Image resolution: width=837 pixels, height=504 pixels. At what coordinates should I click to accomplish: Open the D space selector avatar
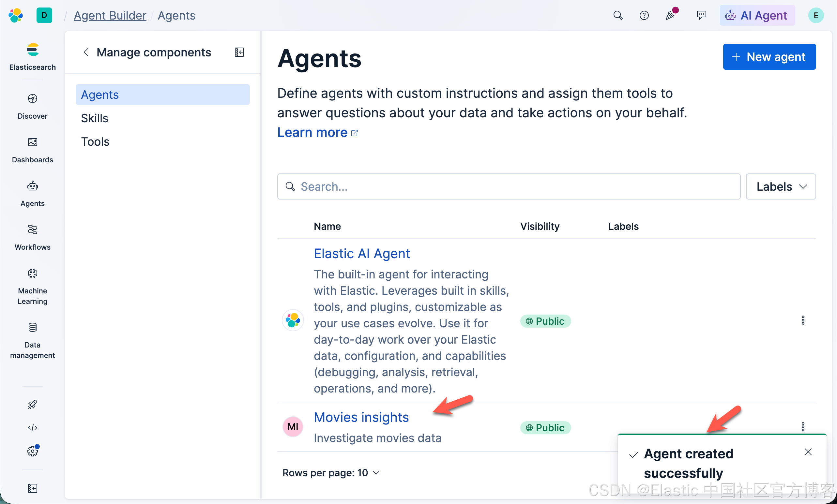pos(44,15)
